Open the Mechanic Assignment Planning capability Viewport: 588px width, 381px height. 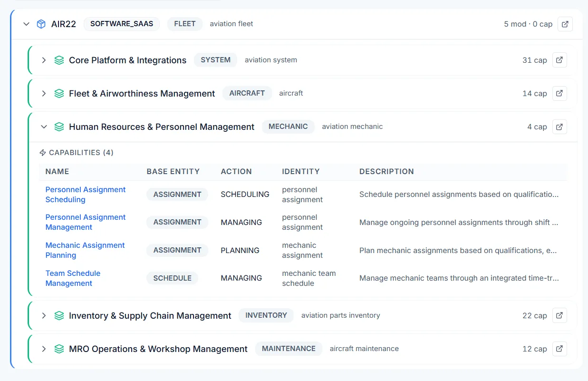[85, 250]
